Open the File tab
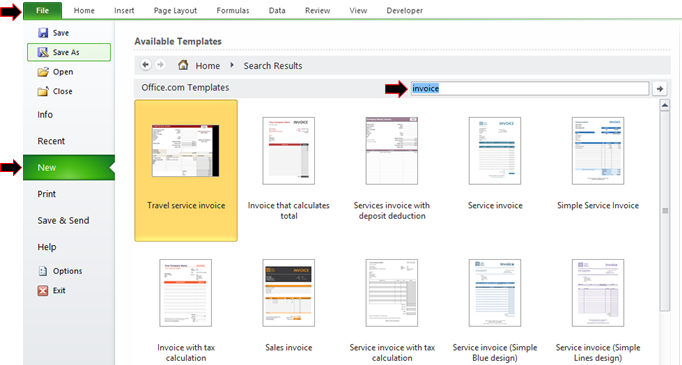682x365 pixels. click(x=43, y=10)
